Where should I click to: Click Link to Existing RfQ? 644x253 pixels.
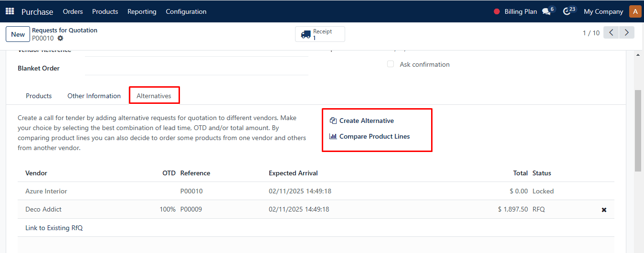(54, 228)
